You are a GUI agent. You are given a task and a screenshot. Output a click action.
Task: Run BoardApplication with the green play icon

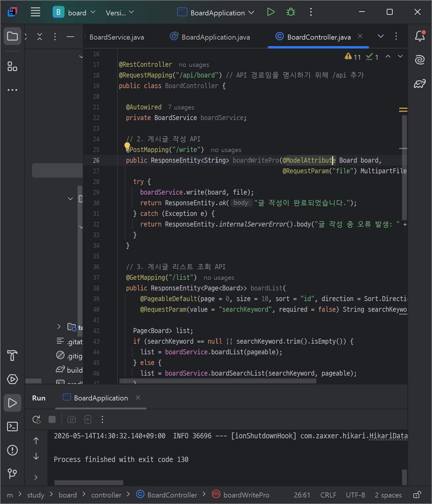[x=270, y=12]
